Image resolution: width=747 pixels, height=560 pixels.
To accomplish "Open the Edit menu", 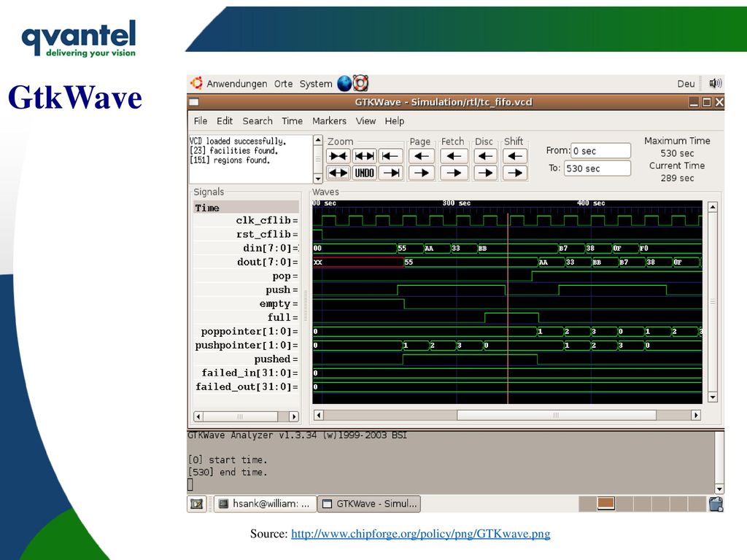I will pyautogui.click(x=225, y=121).
